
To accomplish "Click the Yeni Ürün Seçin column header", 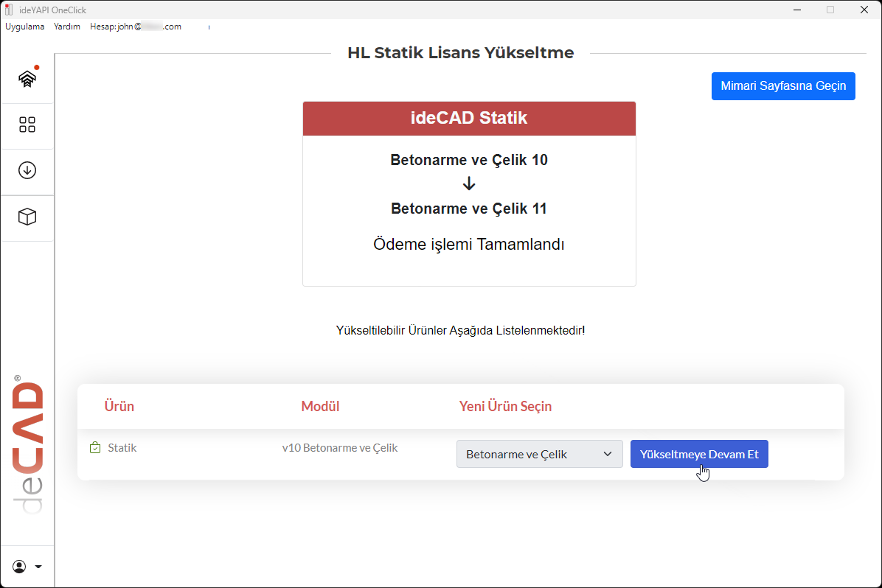I will (x=505, y=406).
